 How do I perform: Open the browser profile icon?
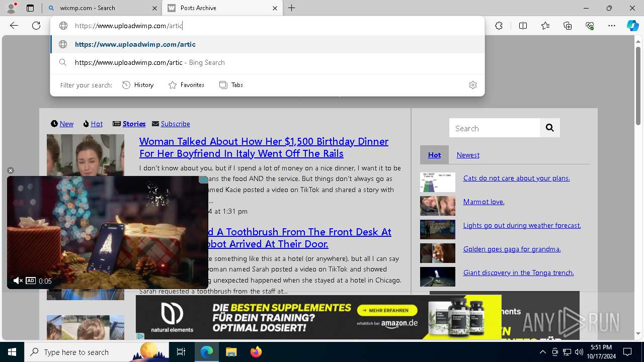tap(11, 8)
